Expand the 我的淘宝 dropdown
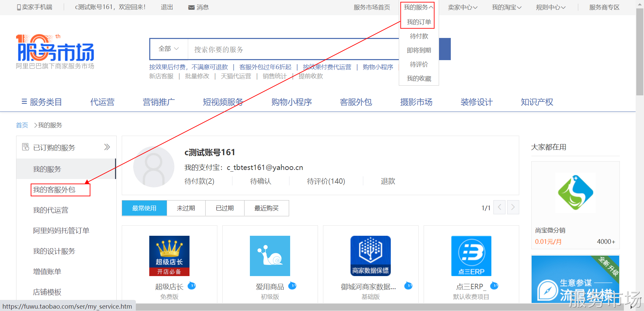Image resolution: width=644 pixels, height=311 pixels. pos(506,7)
